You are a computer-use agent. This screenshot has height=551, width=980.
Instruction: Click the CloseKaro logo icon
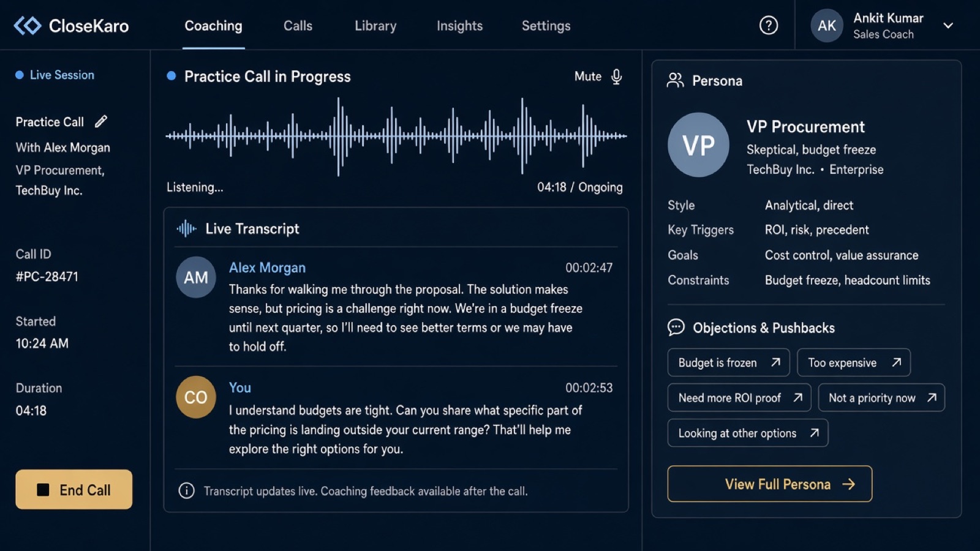27,26
